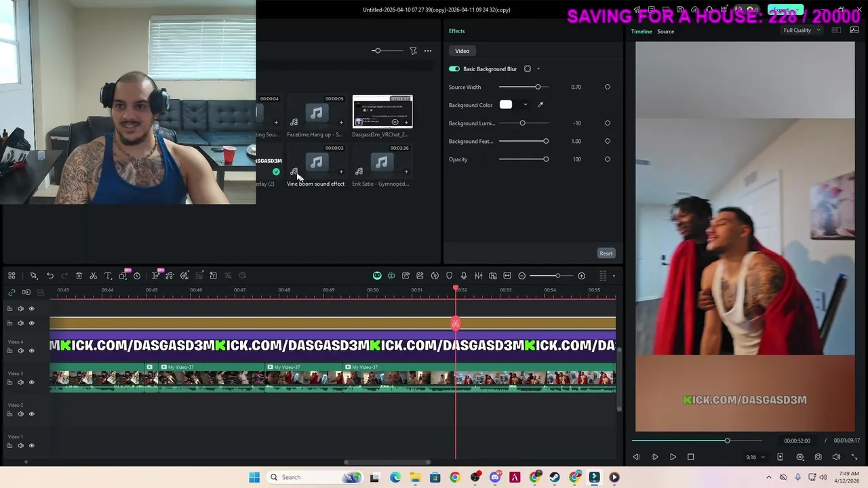This screenshot has height=488, width=868.
Task: Hide the Video 1 track eye icon
Action: click(31, 445)
